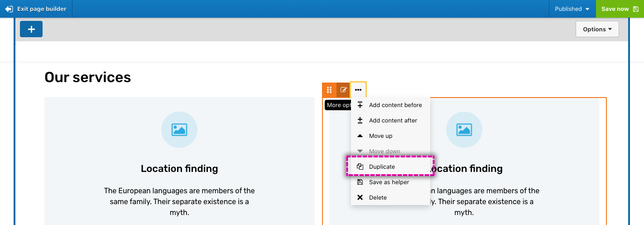Select Move up in the menu
The height and width of the screenshot is (225, 644).
click(380, 136)
